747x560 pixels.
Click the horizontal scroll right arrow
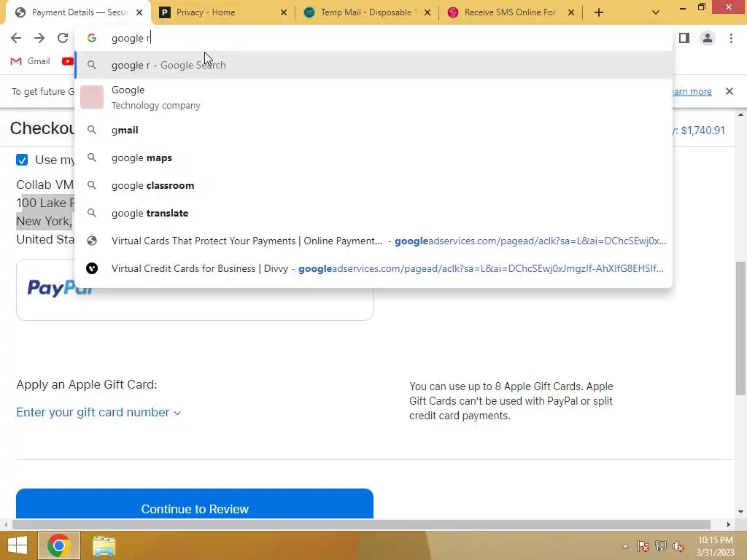(x=728, y=524)
